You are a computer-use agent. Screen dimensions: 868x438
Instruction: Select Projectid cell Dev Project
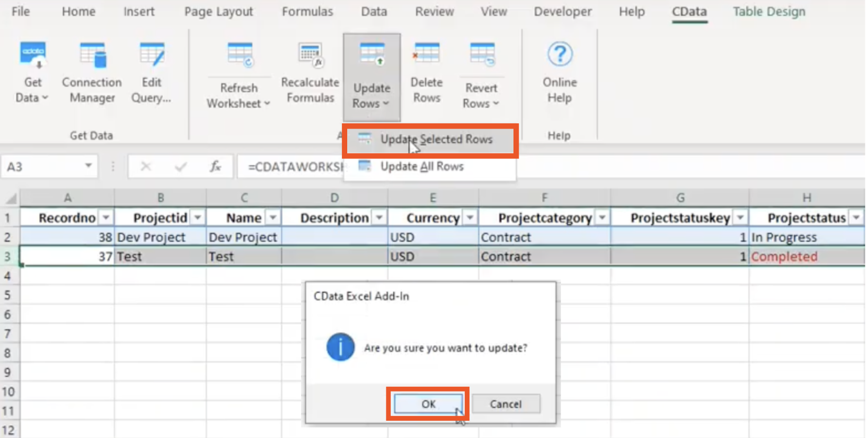tap(160, 237)
